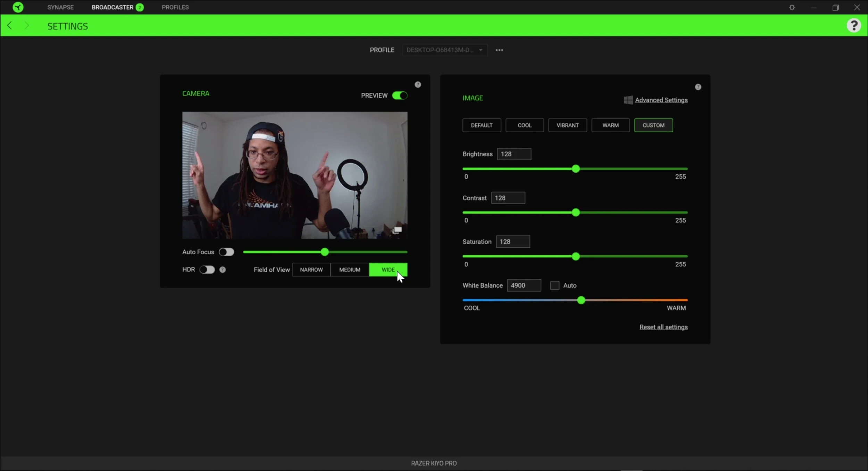Click the large help question mark
The width and height of the screenshot is (868, 471).
pos(853,25)
